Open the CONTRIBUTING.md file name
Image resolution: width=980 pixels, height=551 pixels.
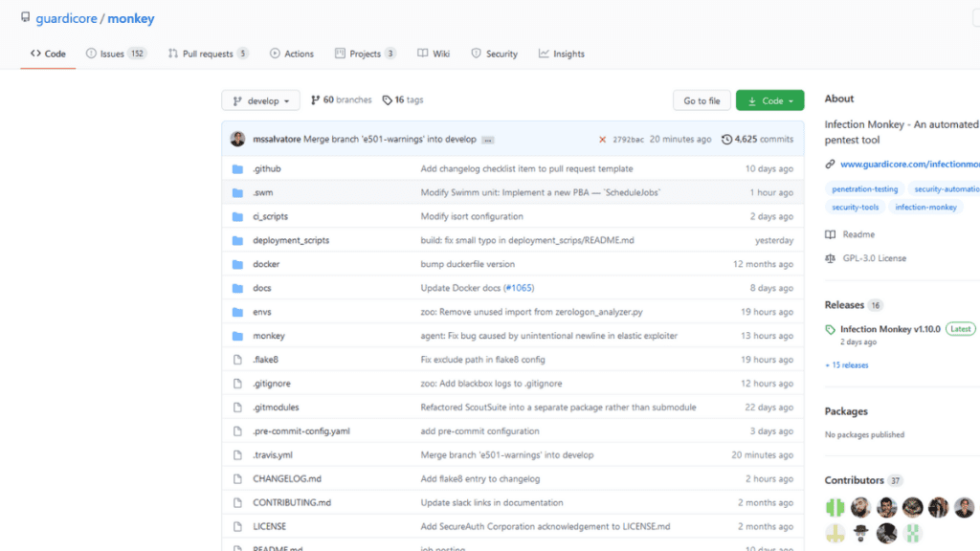pos(292,503)
